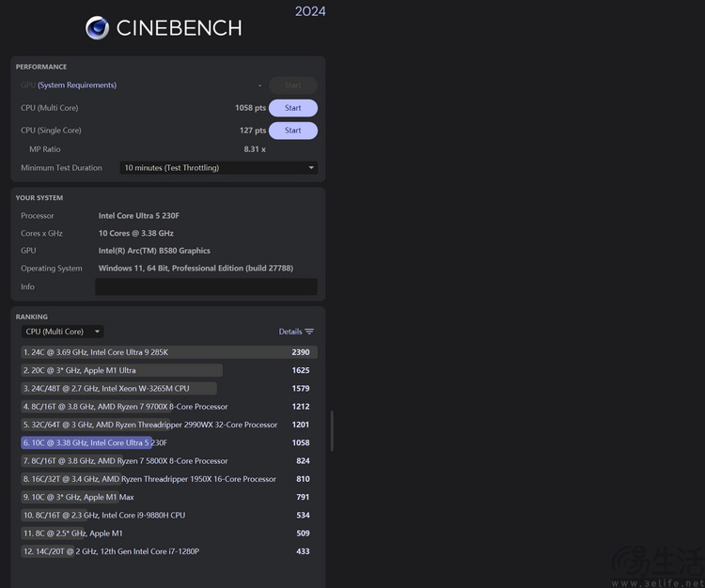The image size is (705, 588).
Task: Start the CPU (Single Core) benchmark
Action: pyautogui.click(x=293, y=131)
